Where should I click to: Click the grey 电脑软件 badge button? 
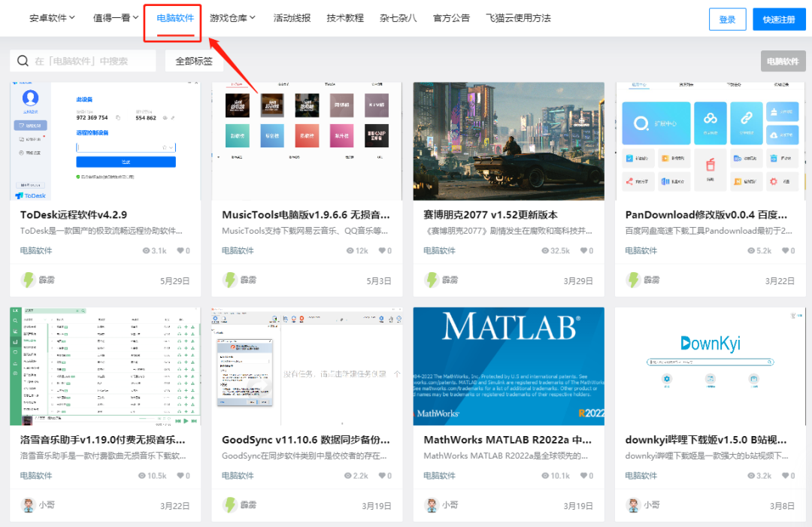(783, 61)
